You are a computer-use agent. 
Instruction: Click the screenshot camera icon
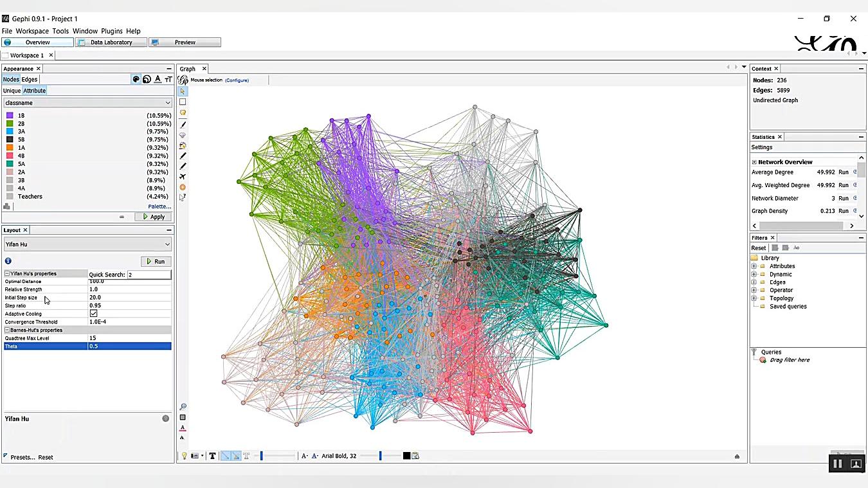click(x=194, y=456)
